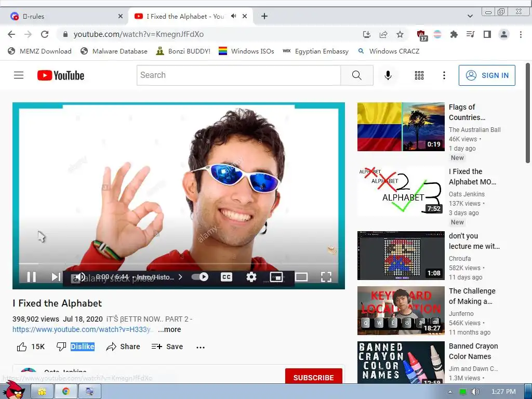Open "don't you lecture me wit..." video title

474,241
